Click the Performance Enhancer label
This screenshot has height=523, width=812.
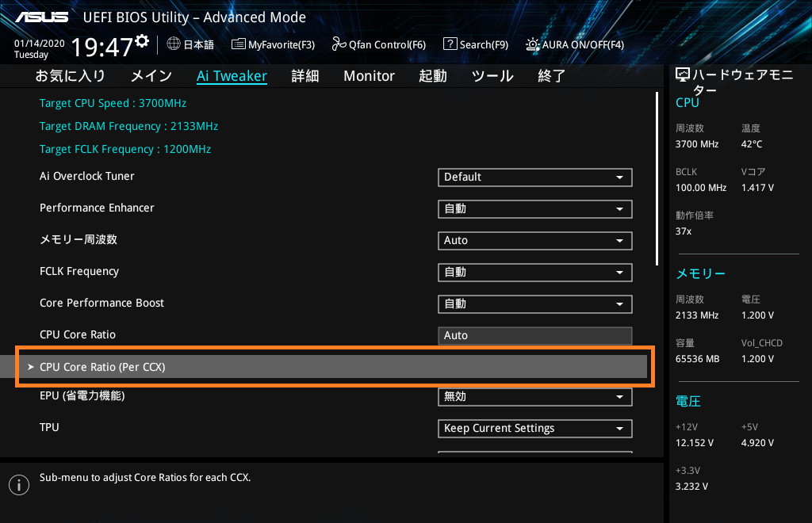point(97,208)
